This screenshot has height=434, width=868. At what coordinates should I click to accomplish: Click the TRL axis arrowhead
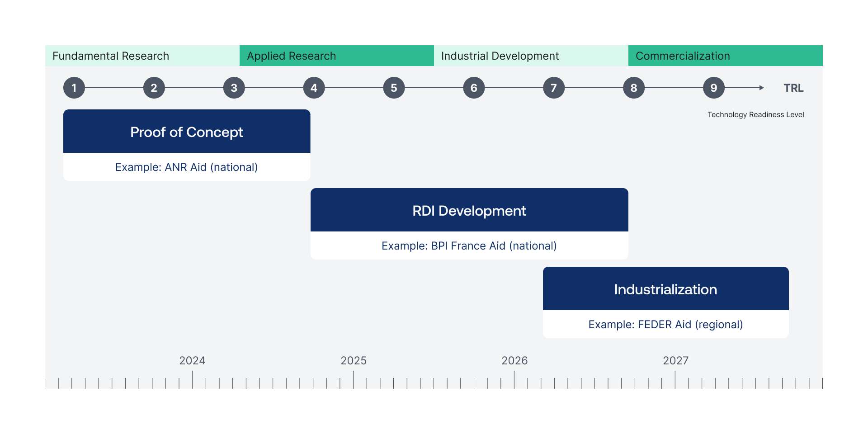coord(762,88)
